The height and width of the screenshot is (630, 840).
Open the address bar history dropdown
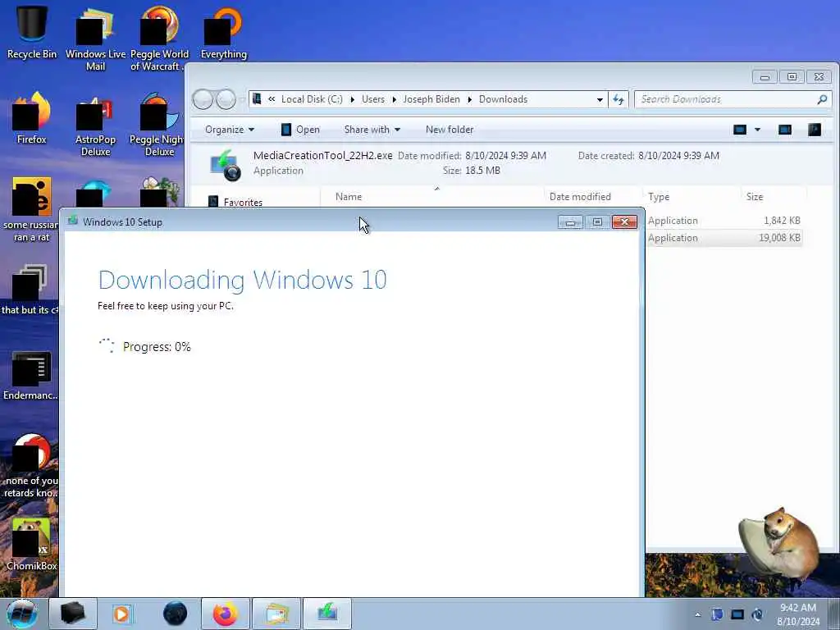(x=600, y=99)
